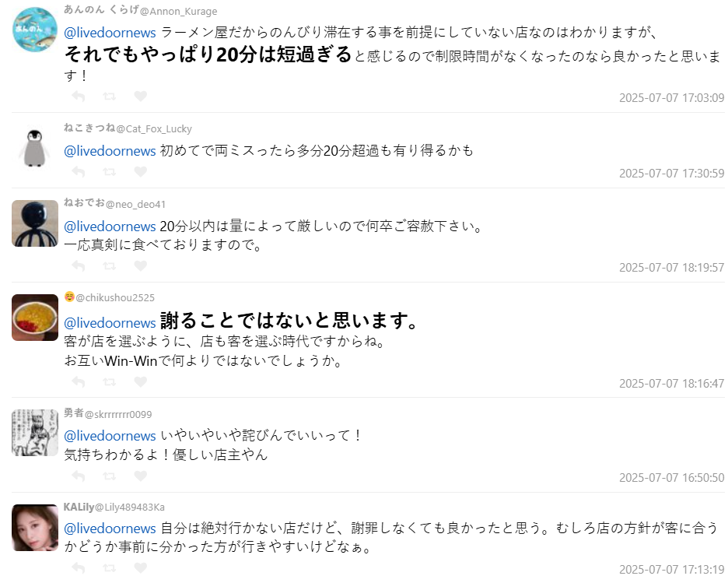Open @livedoornews mention in first tweet
The width and height of the screenshot is (728, 583).
point(110,33)
